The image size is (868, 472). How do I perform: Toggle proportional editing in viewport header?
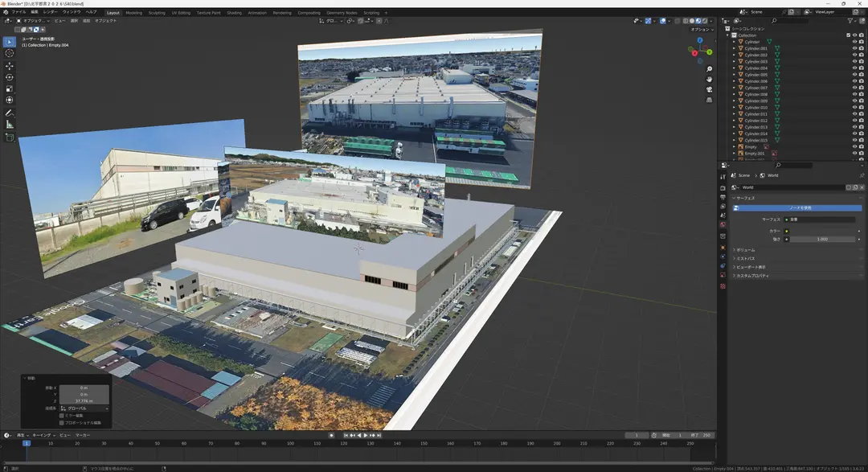(x=379, y=21)
